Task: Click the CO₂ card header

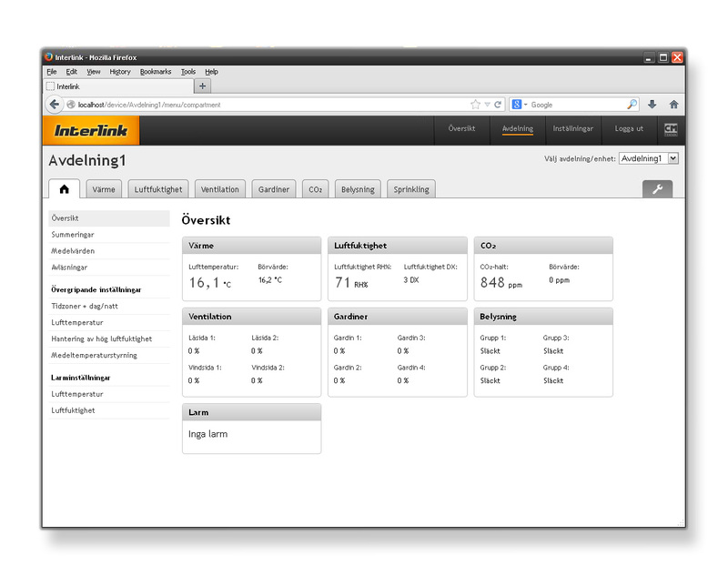Action: click(x=543, y=246)
